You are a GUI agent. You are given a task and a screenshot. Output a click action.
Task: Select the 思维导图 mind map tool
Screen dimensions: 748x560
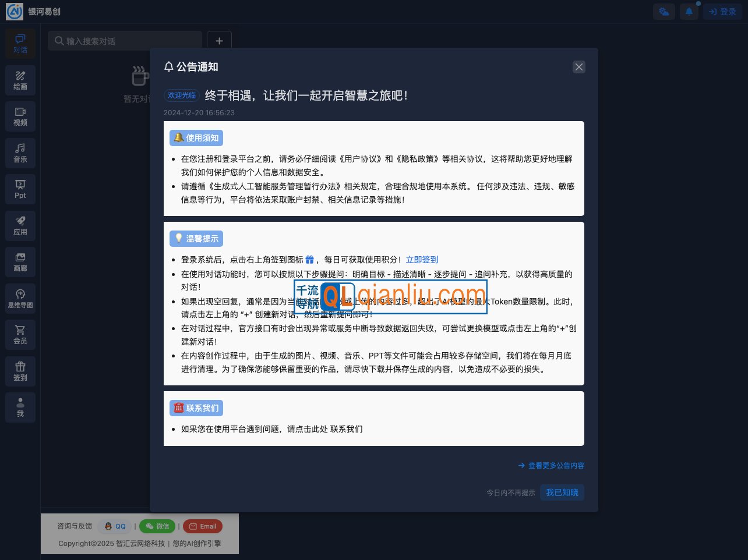[x=20, y=299]
